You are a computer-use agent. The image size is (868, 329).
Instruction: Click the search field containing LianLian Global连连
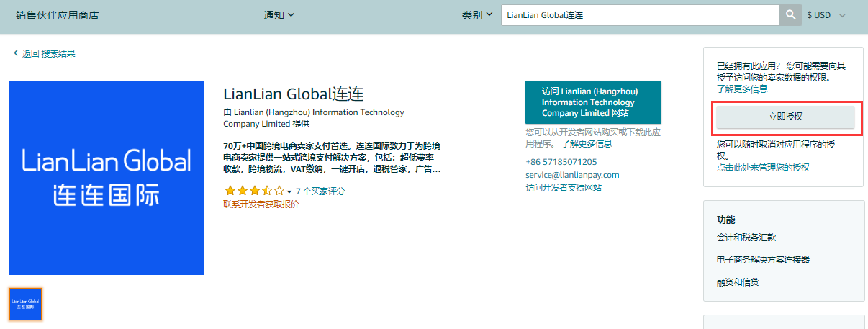coord(641,15)
